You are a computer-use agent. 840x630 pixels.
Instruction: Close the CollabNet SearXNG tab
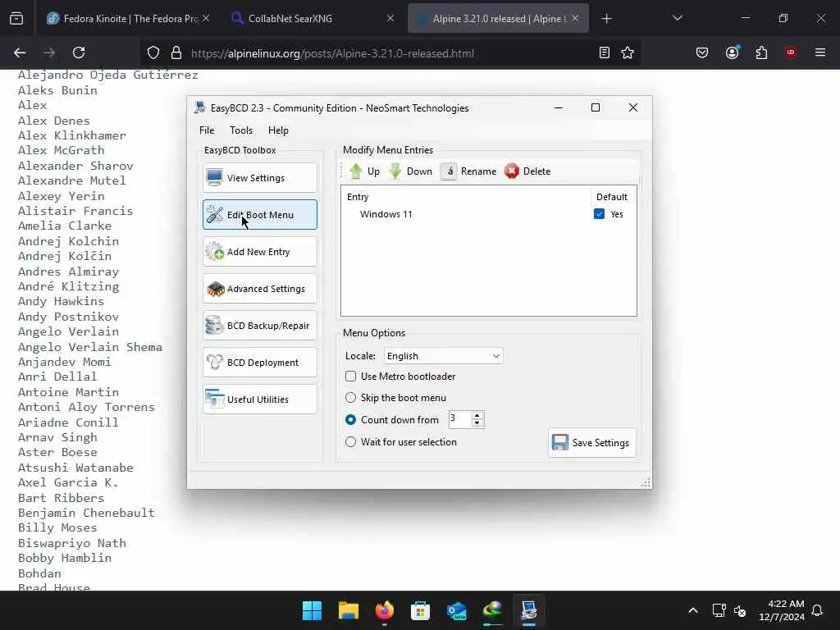[390, 18]
